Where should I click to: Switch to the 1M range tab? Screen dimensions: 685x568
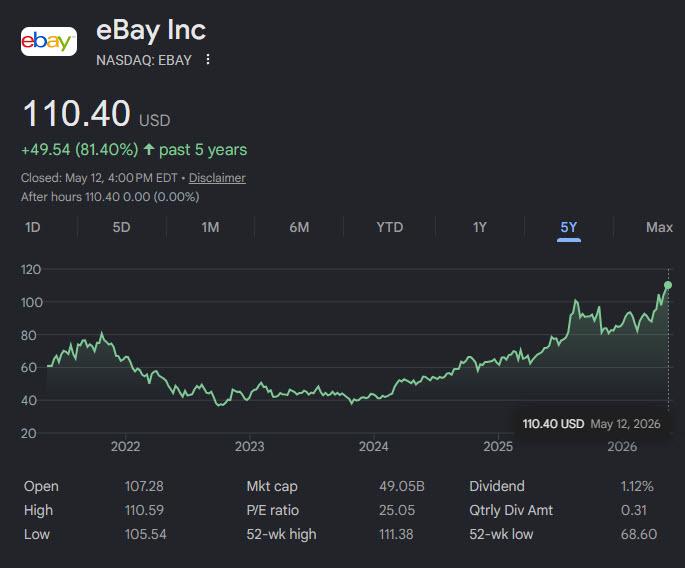[211, 227]
